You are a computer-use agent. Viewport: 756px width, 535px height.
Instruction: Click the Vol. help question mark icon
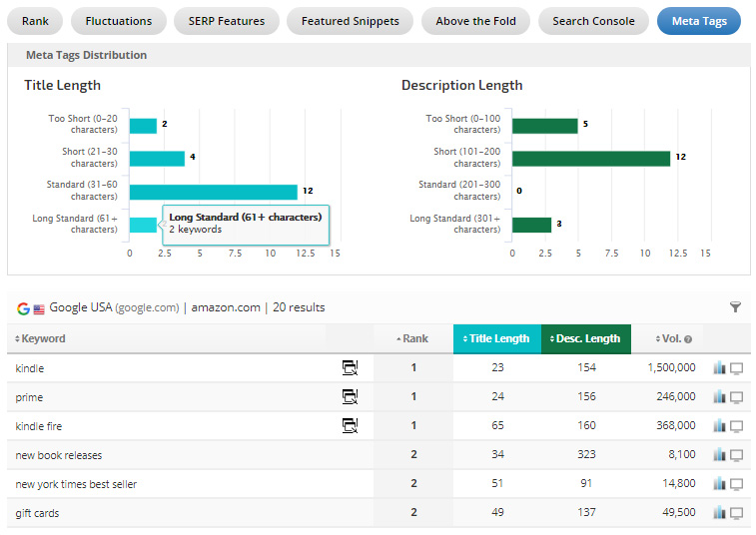click(x=688, y=339)
